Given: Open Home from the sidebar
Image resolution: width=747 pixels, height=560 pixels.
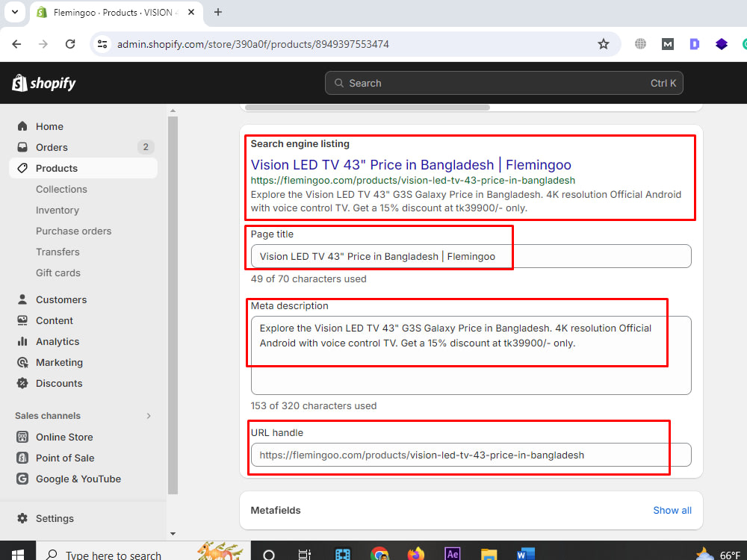Looking at the screenshot, I should point(49,126).
